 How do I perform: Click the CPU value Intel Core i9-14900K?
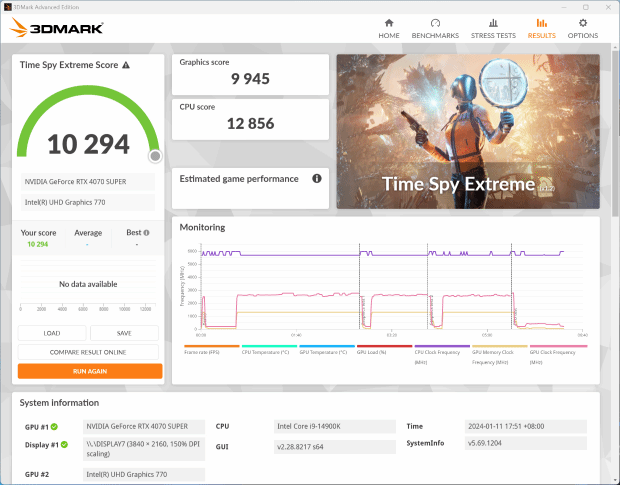tap(335, 426)
